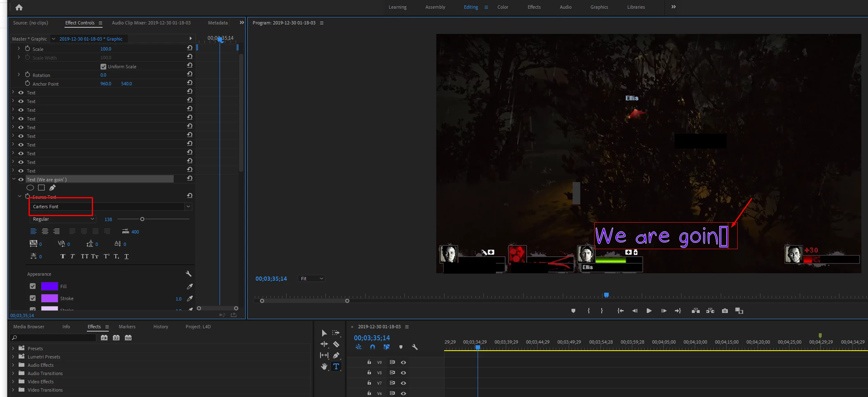Screen dimensions: 868x397
Task: Apply underline to text
Action: pos(127,256)
